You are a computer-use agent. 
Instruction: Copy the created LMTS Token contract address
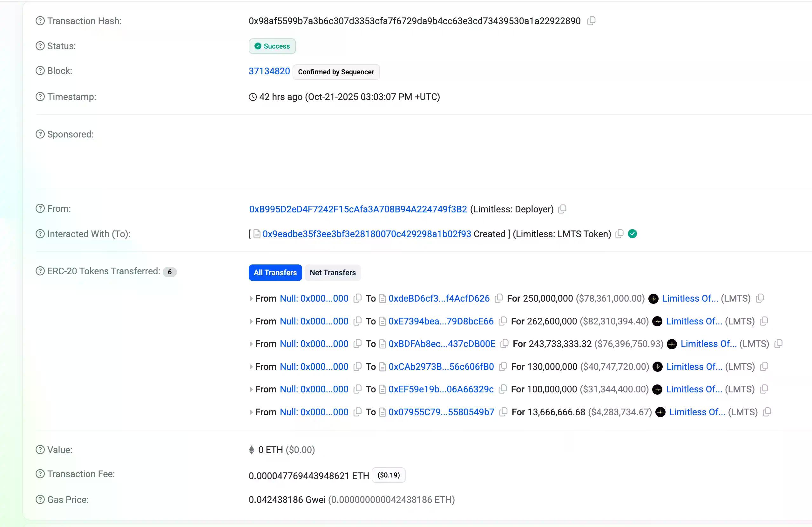[619, 234]
